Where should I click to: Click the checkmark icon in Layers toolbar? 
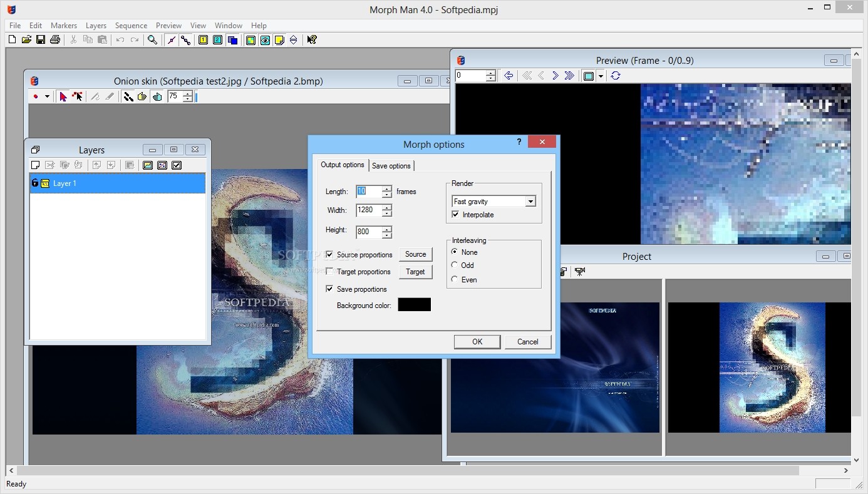tap(177, 165)
